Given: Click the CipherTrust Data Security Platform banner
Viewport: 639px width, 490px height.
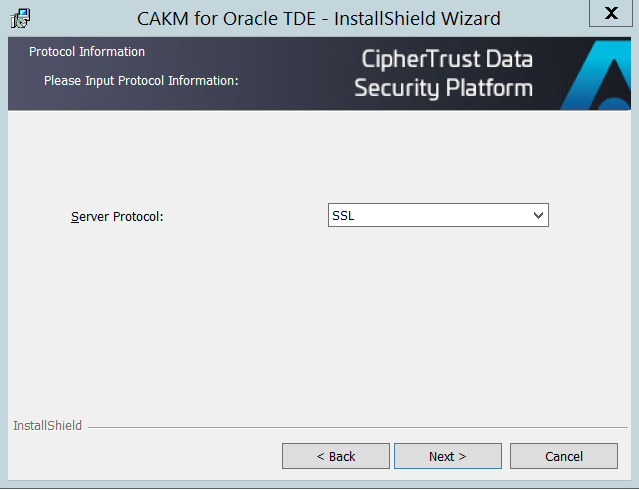Looking at the screenshot, I should coord(443,73).
